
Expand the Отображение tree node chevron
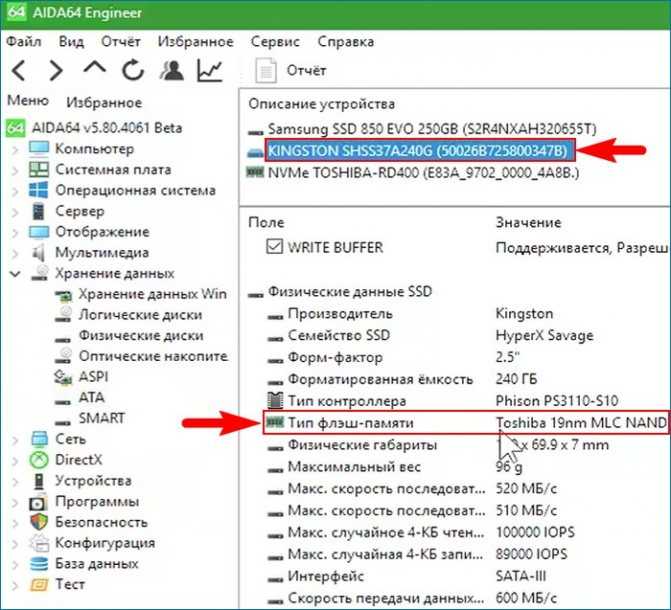(15, 232)
